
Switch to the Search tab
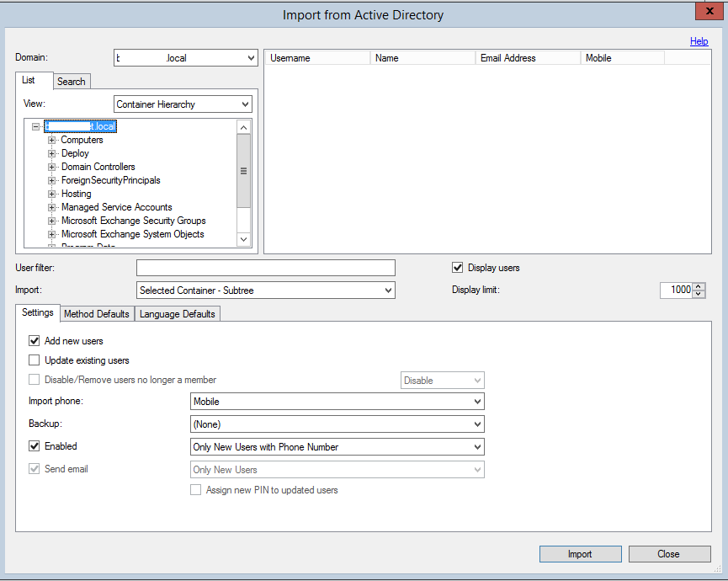coord(72,82)
